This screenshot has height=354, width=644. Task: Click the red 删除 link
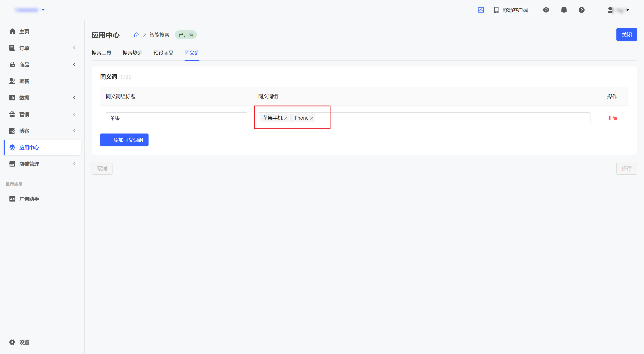tap(612, 118)
